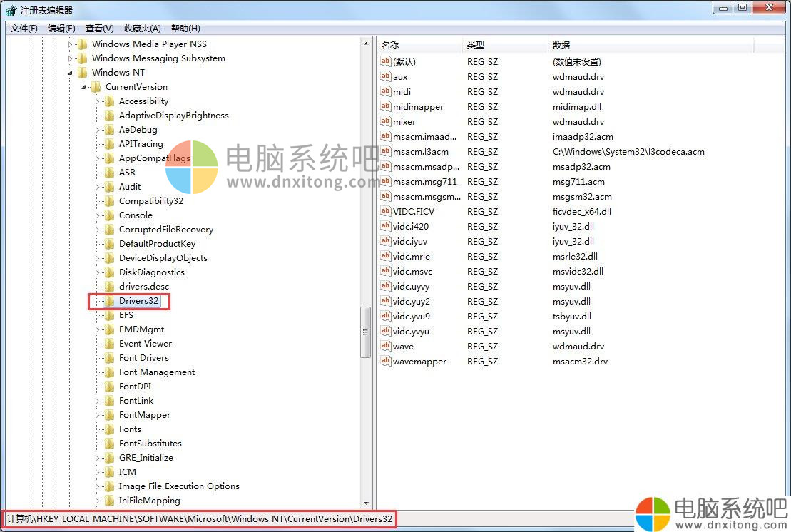Open the 文件(F) menu

point(24,29)
